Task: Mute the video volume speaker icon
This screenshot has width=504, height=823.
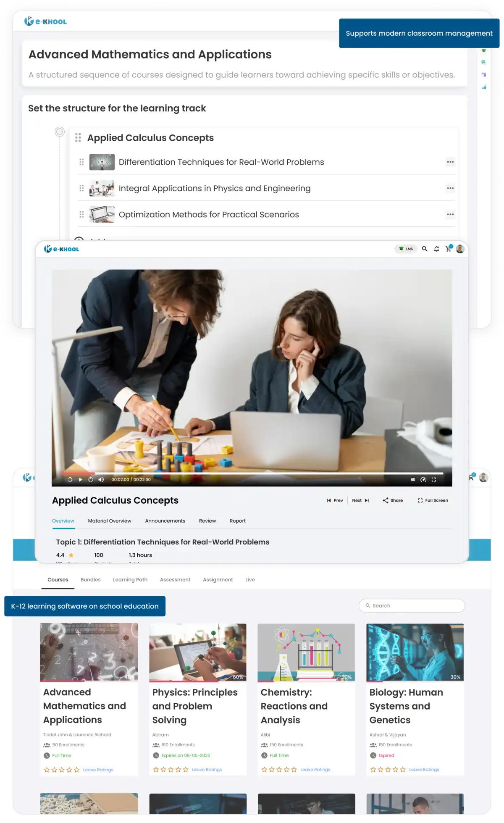Action: click(x=101, y=479)
